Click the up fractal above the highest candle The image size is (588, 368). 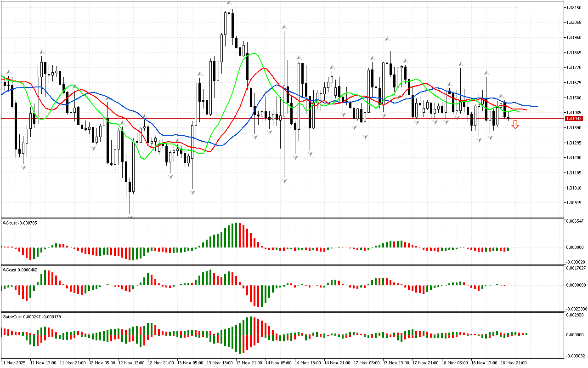click(x=229, y=3)
